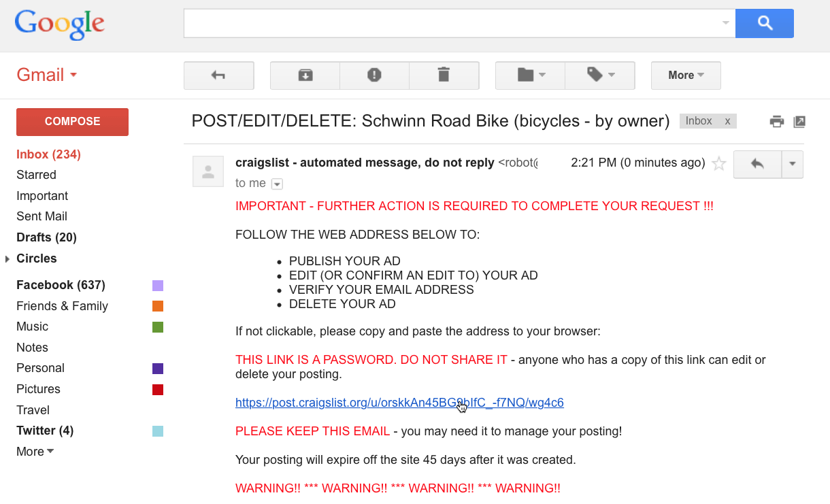Screen dimensions: 830x504
Task: Open the email in a new window
Action: click(x=799, y=120)
